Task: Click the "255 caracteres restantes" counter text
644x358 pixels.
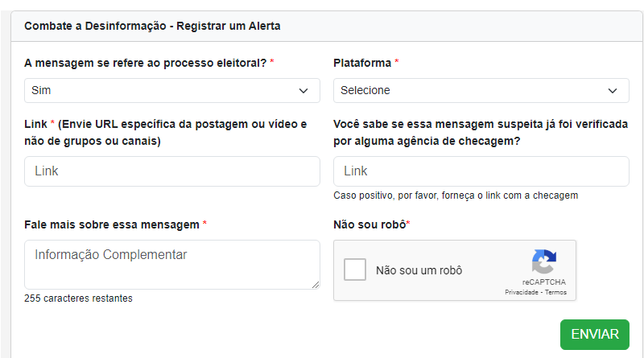Action: [x=78, y=298]
